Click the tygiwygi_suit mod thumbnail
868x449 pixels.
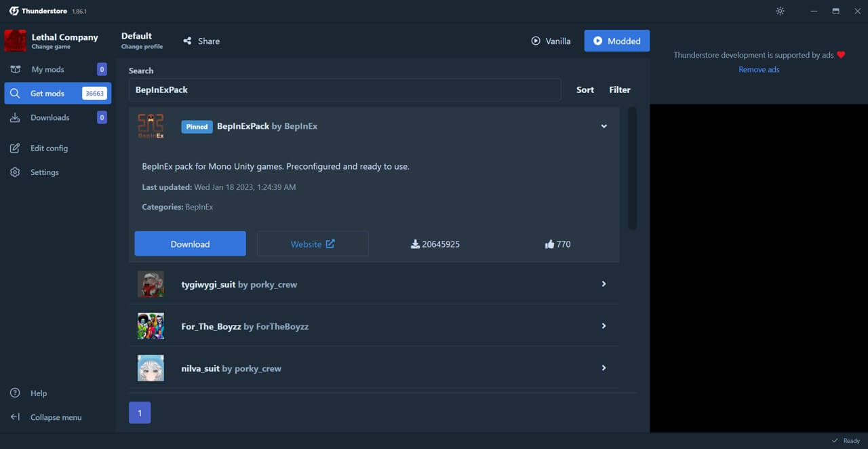pyautogui.click(x=151, y=284)
